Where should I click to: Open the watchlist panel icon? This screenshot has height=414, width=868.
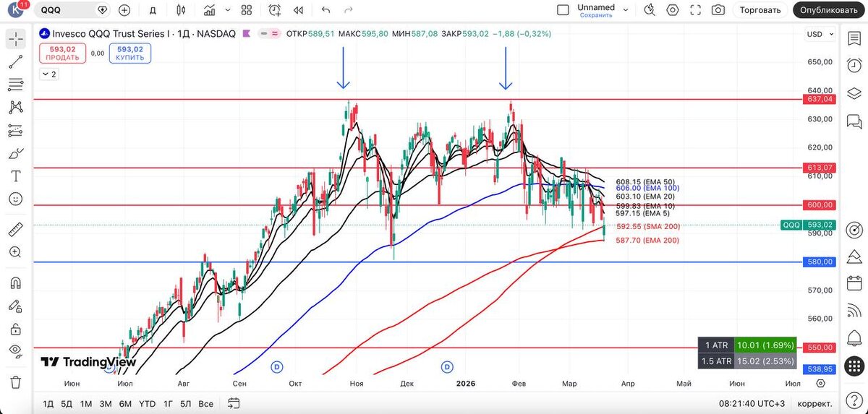coord(854,38)
